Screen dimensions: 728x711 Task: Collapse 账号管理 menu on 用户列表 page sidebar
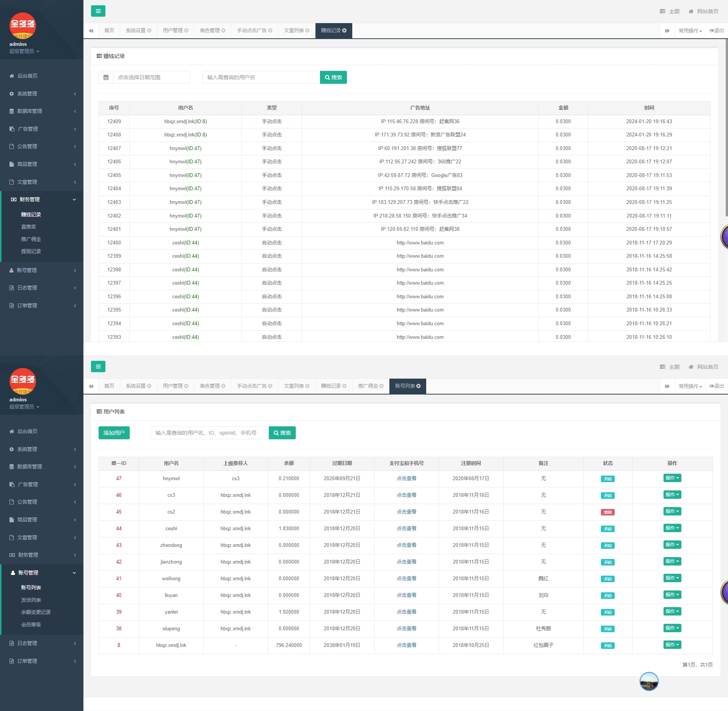[x=42, y=573]
